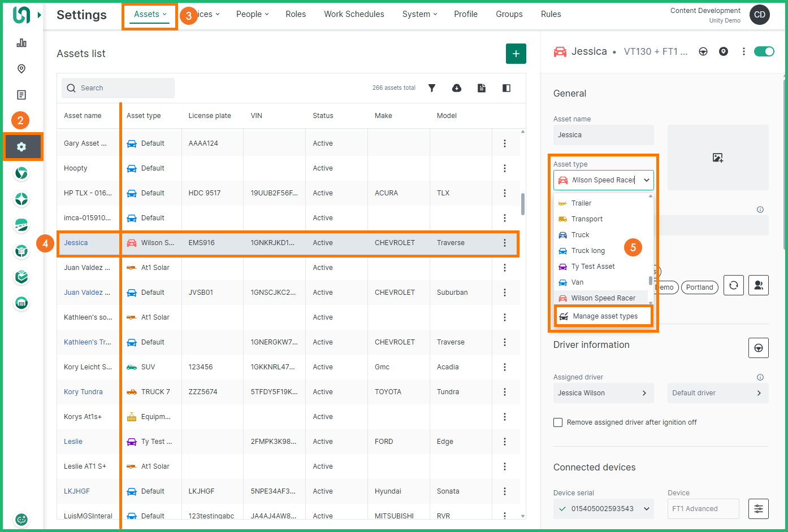
Task: Click the green add asset plus button
Action: coord(516,54)
